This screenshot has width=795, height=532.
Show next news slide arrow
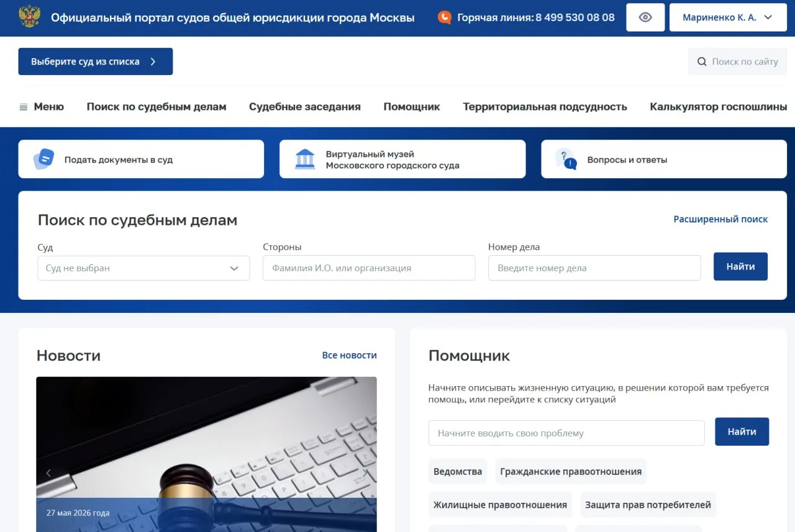(x=365, y=473)
